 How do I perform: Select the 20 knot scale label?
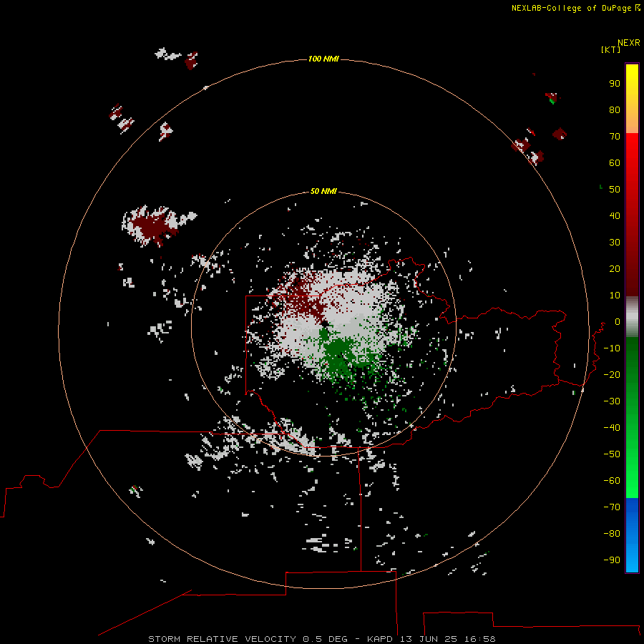pyautogui.click(x=615, y=269)
